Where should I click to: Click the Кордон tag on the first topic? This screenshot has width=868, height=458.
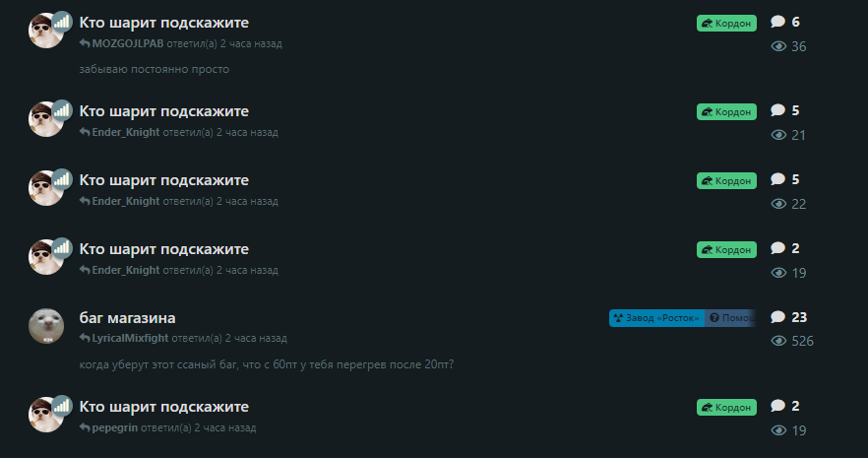(x=726, y=24)
